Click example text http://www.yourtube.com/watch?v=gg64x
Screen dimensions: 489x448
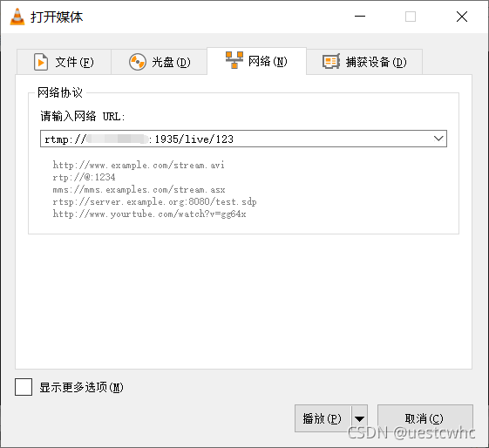[x=149, y=214]
